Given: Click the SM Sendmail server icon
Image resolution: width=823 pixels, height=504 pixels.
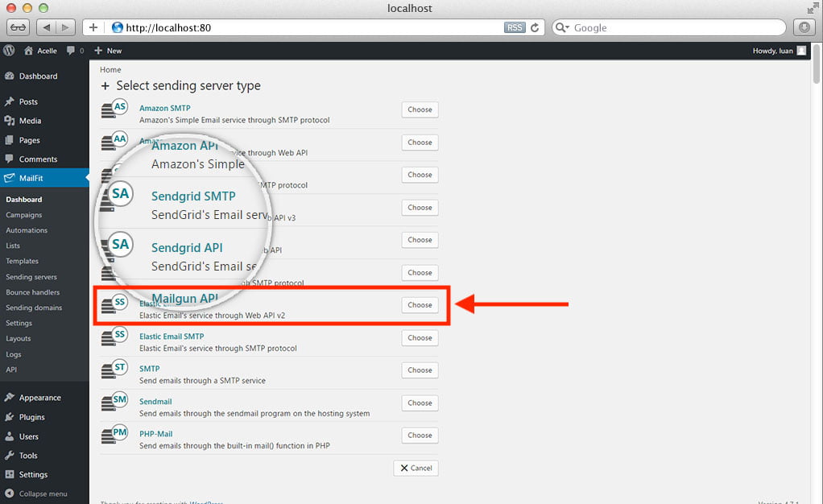Looking at the screenshot, I should (x=114, y=401).
